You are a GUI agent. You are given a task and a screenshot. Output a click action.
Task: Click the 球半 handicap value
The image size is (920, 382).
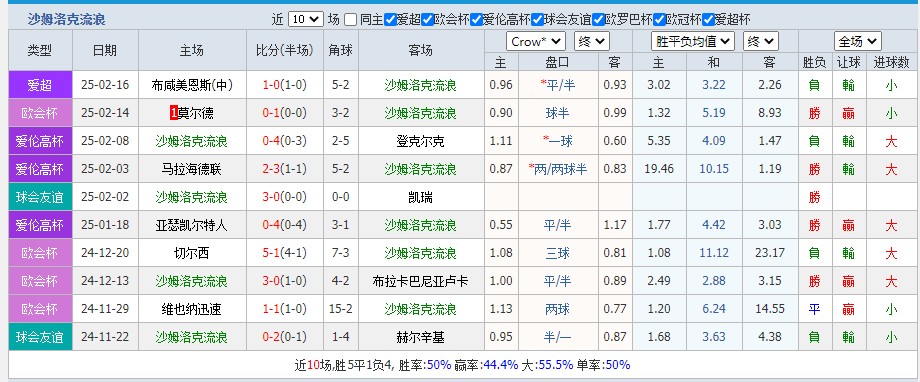click(558, 113)
